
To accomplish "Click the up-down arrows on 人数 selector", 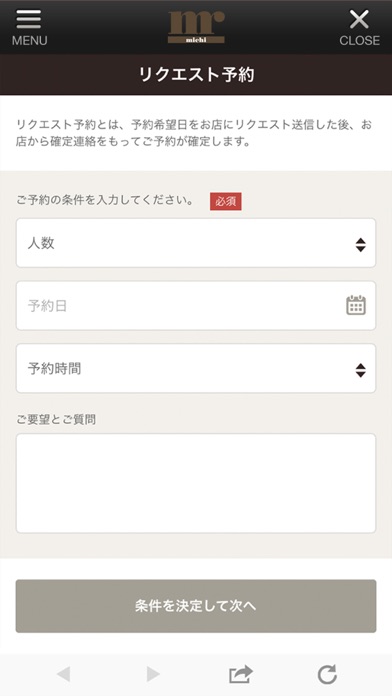I will click(360, 245).
